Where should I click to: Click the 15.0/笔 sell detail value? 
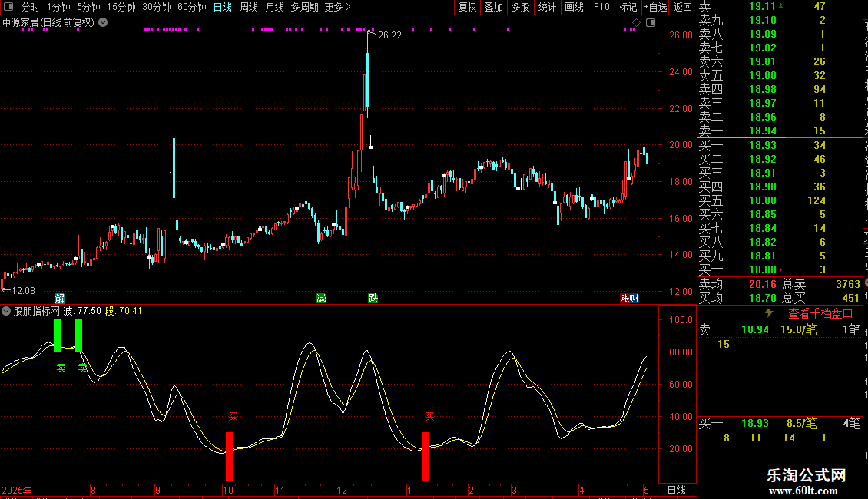[x=798, y=330]
